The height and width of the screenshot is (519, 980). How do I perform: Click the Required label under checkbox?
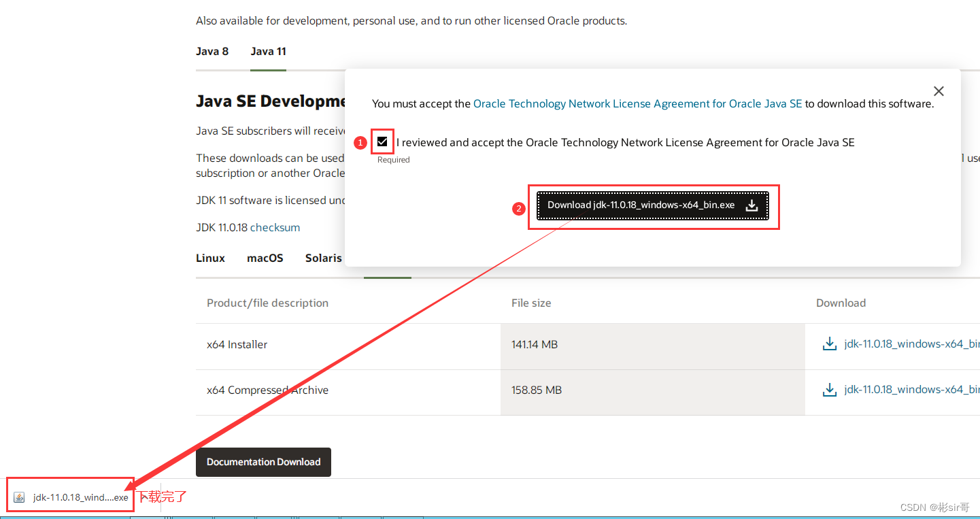(394, 160)
